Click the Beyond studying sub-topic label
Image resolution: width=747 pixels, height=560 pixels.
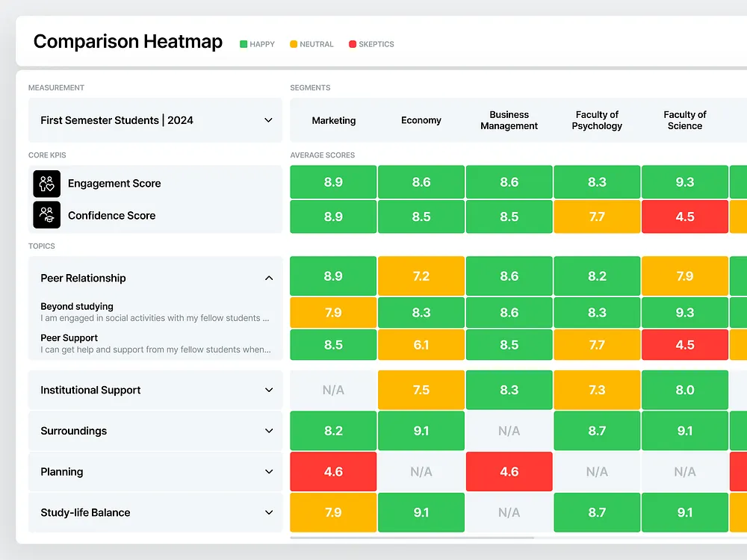coord(77,306)
